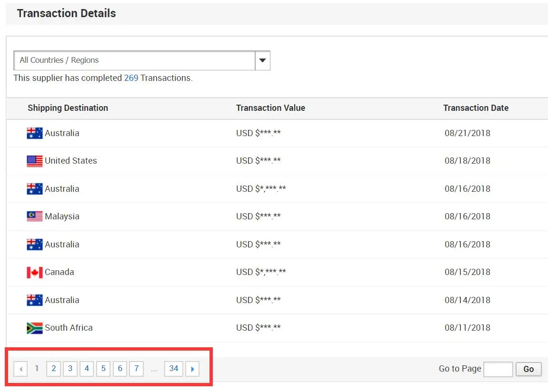
Task: Select page 5 in pagination
Action: pos(103,369)
